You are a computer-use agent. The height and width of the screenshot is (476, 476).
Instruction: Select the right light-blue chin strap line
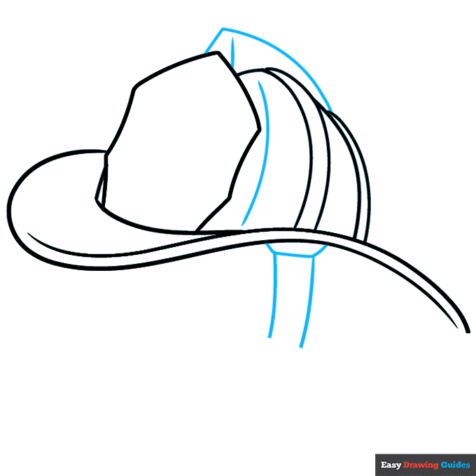[x=308, y=301]
